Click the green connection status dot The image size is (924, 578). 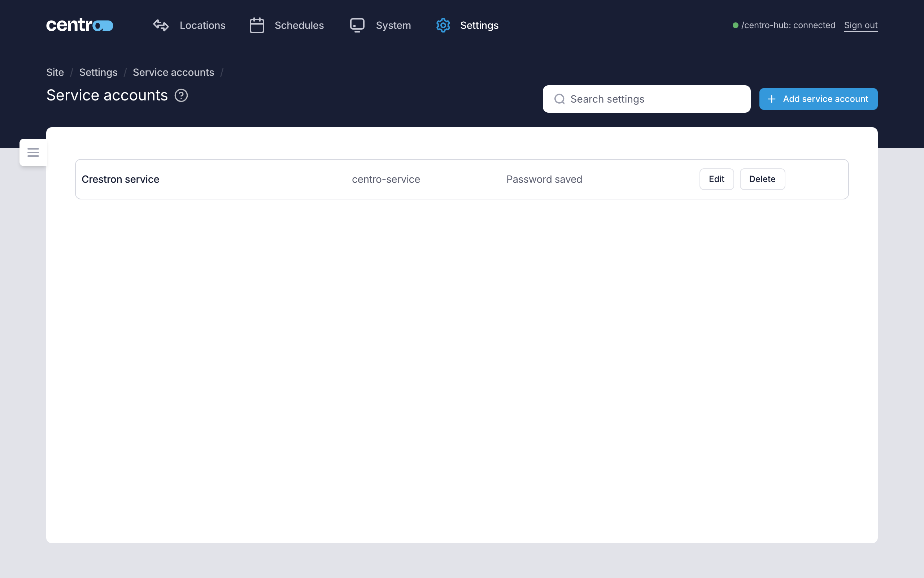(x=735, y=25)
